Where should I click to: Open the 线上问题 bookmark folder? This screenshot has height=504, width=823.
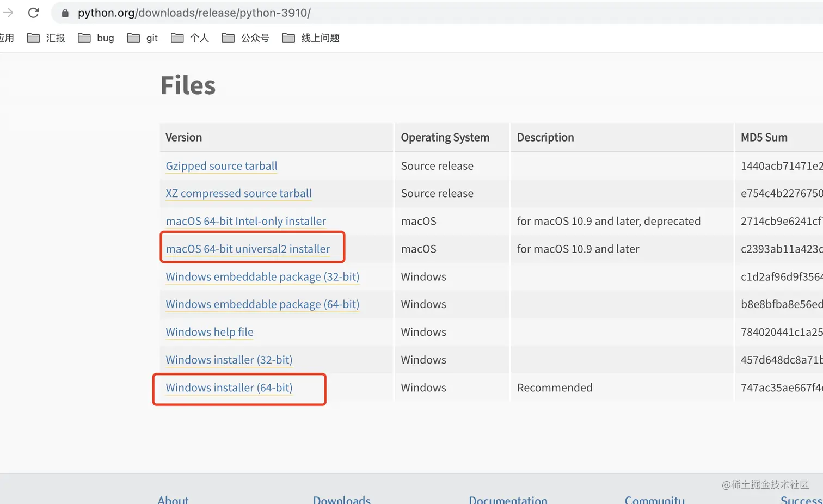(311, 38)
